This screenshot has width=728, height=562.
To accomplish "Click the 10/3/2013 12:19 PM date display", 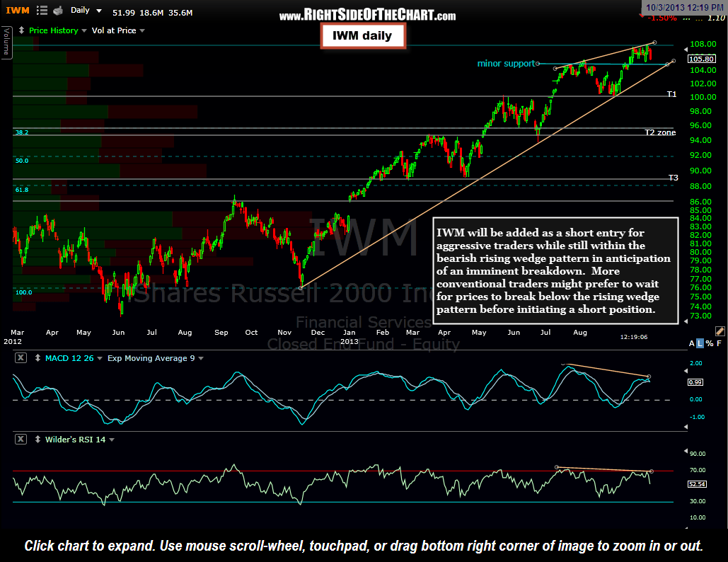I will pos(684,7).
